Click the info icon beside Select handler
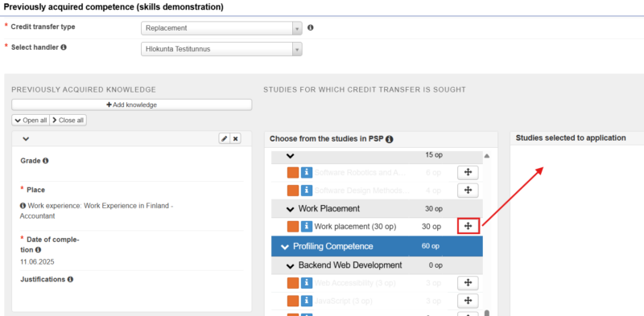644x316 pixels. point(64,47)
